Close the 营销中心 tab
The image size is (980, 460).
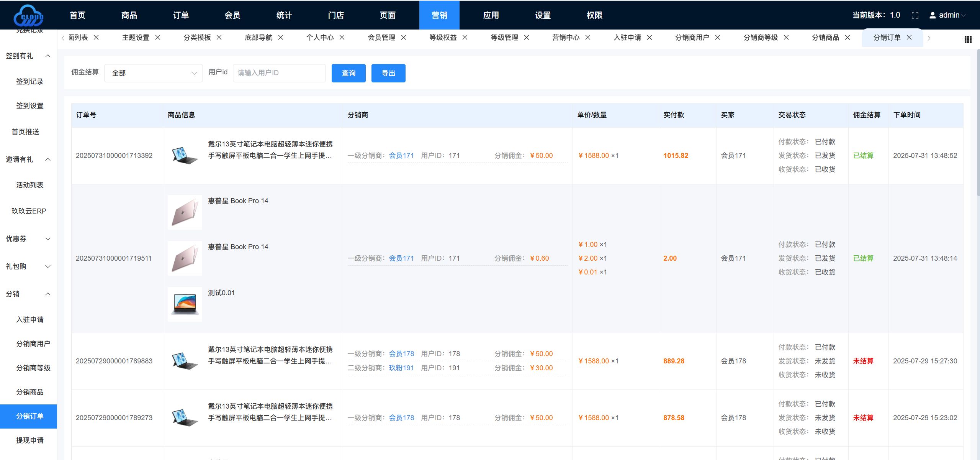tap(588, 38)
